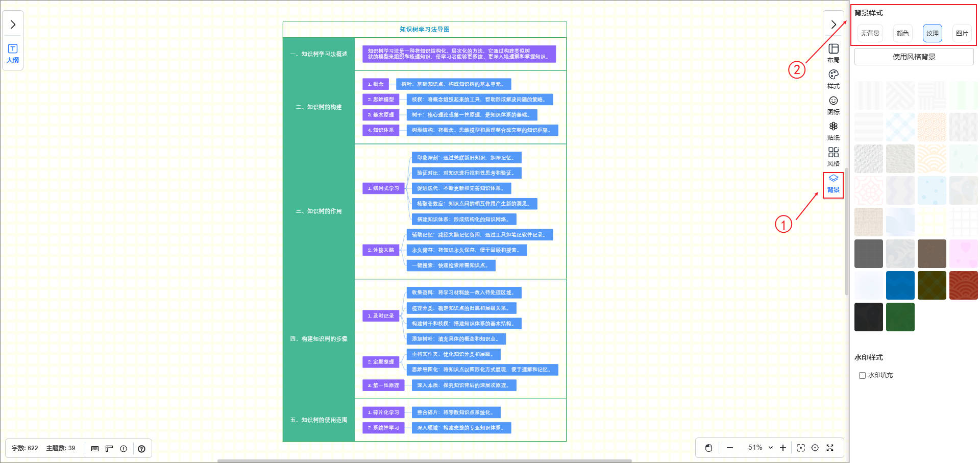Collapse the right panel with chevron arrow
This screenshot has width=980, height=463.
833,24
